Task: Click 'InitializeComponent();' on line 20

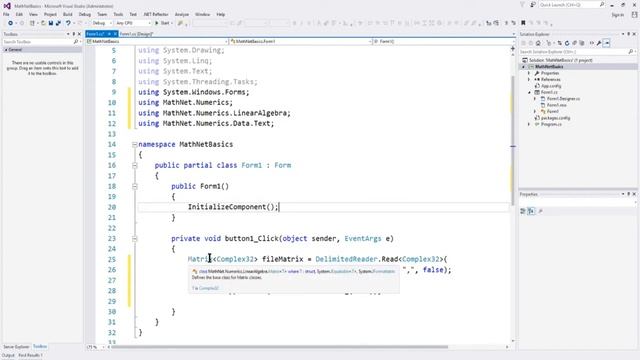Action: coord(233,207)
